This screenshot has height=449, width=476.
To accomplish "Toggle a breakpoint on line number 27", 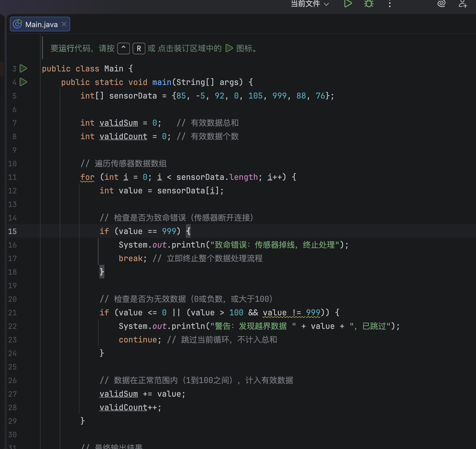I will (x=12, y=394).
